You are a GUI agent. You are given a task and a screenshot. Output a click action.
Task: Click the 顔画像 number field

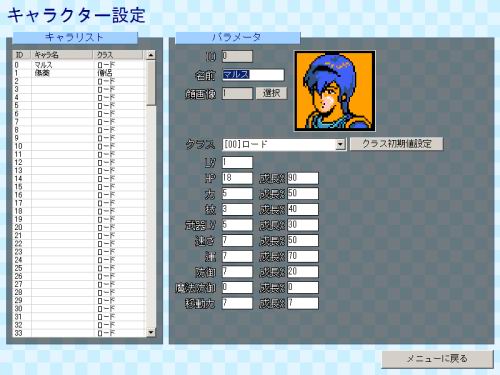[x=237, y=93]
